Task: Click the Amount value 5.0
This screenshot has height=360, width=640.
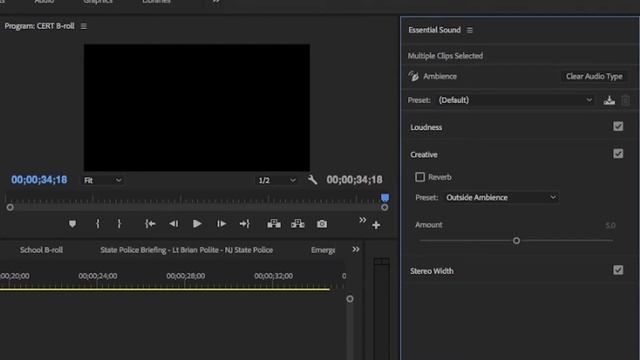Action: (x=610, y=225)
